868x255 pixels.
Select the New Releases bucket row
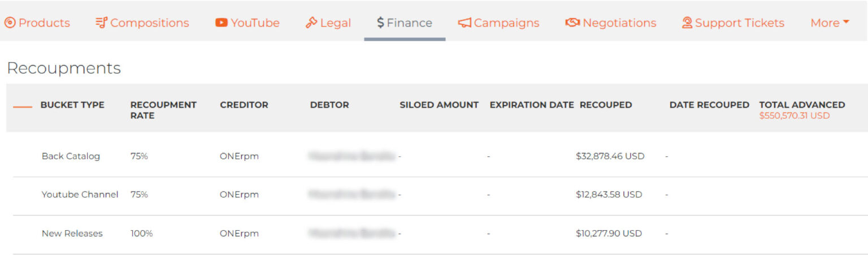pos(72,233)
